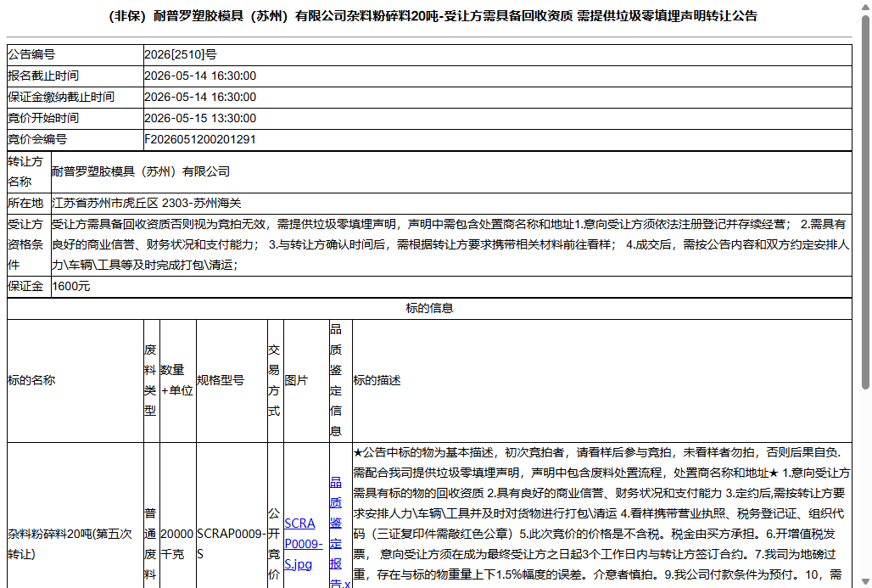Click the vertical scrollbar thumb
The image size is (872, 588).
point(865,202)
